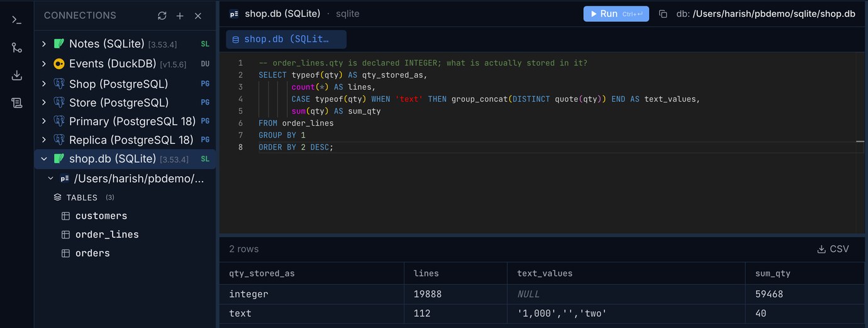Image resolution: width=868 pixels, height=328 pixels.
Task: Click the PG badge on Shop row
Action: coord(205,84)
